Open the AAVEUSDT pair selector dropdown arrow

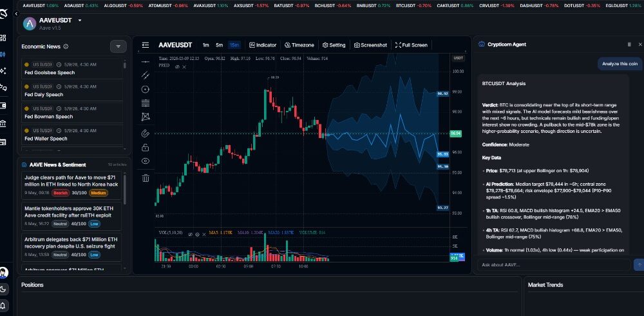click(x=80, y=20)
